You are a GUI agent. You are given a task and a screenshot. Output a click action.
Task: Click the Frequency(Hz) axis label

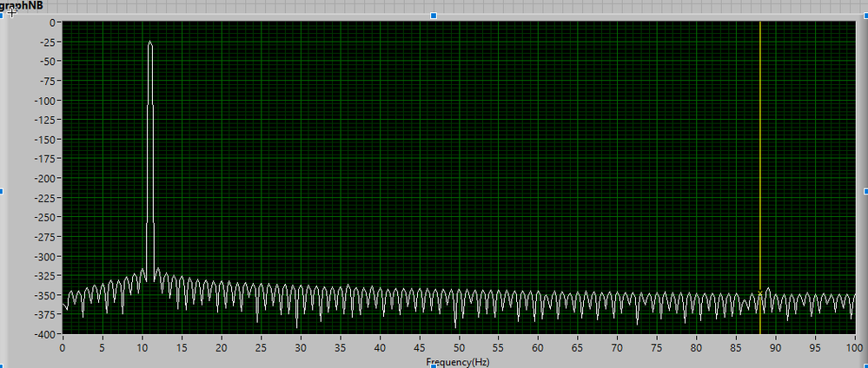click(458, 363)
